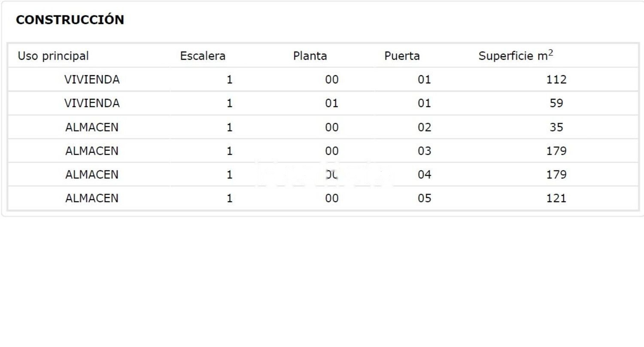Click the Superficie m² column header
Viewport: 644px width, 347px height.
pyautogui.click(x=515, y=56)
